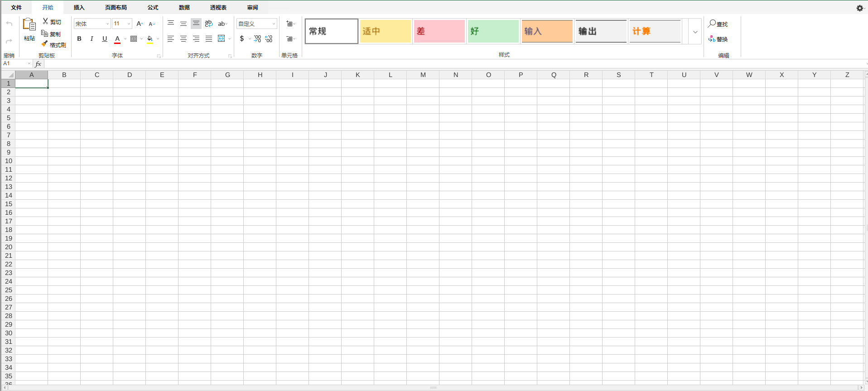Viewport: 868px width, 391px height.
Task: Click the decrease decimal places icon
Action: [x=269, y=39]
